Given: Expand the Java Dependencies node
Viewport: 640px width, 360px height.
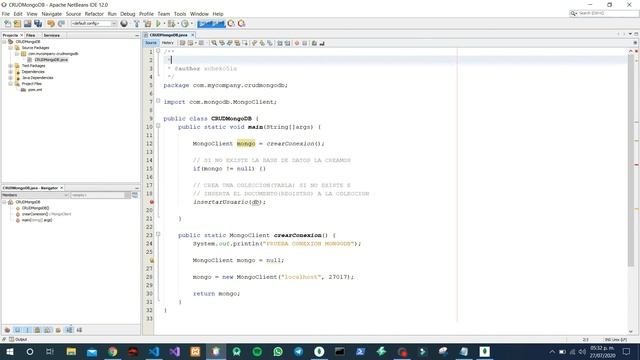Looking at the screenshot, I should point(11,78).
